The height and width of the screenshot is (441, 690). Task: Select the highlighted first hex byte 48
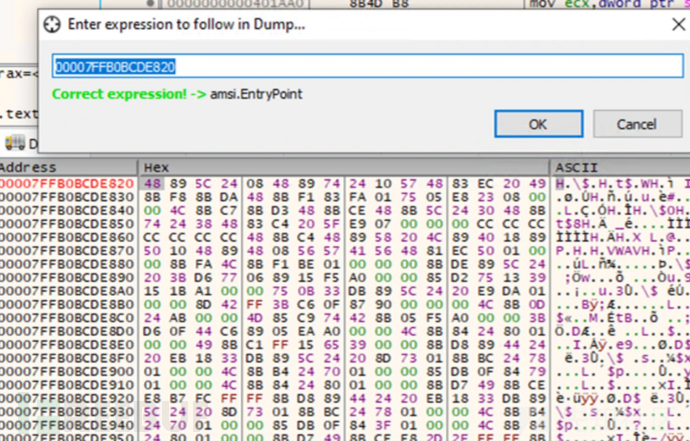point(152,183)
